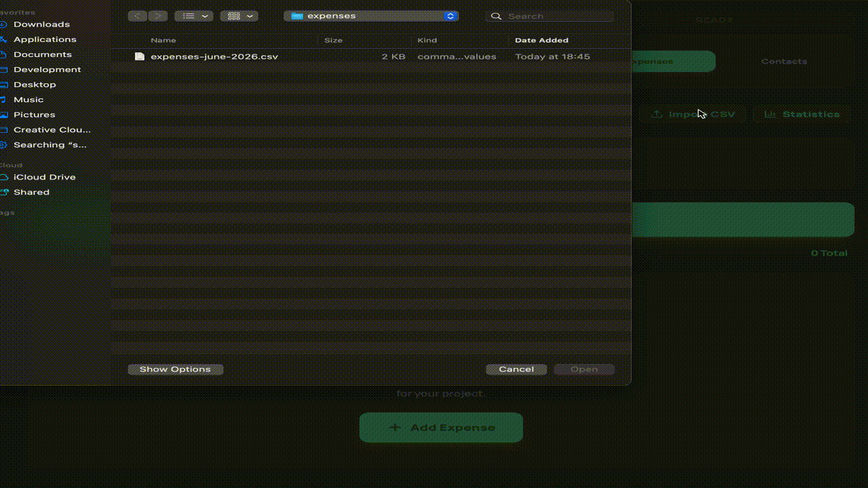Sort files by the Size column
Viewport: 868px width, 488px height.
333,41
